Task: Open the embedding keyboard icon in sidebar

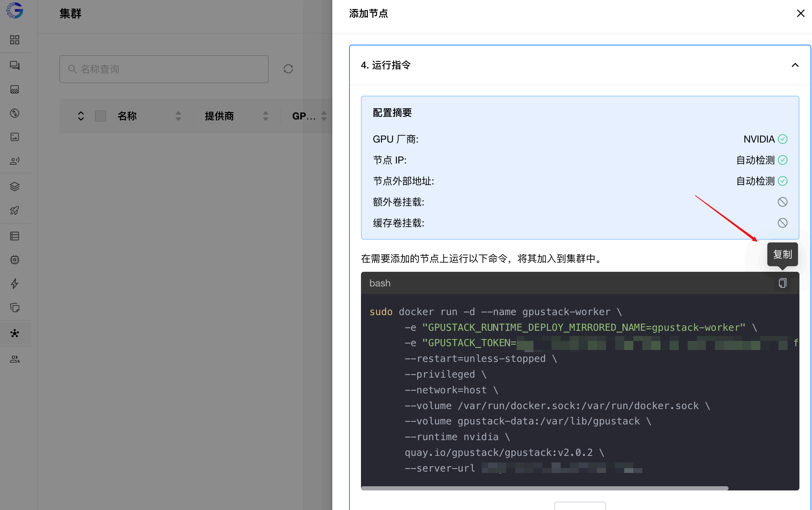Action: [15, 89]
